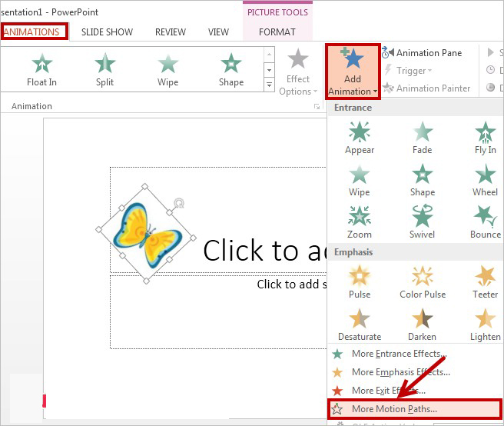The width and height of the screenshot is (504, 426).
Task: Expand the animation gallery with More arrow
Action: tap(269, 85)
